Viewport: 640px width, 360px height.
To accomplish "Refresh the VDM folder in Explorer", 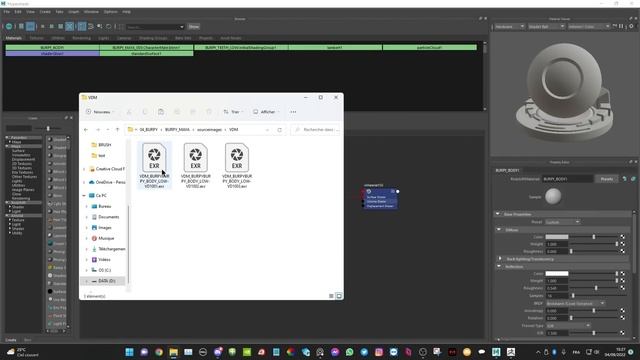I will tap(280, 130).
